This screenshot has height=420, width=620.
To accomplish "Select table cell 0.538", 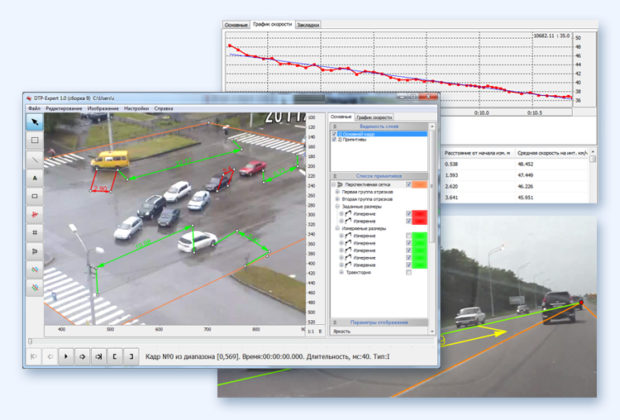I will (x=451, y=164).
